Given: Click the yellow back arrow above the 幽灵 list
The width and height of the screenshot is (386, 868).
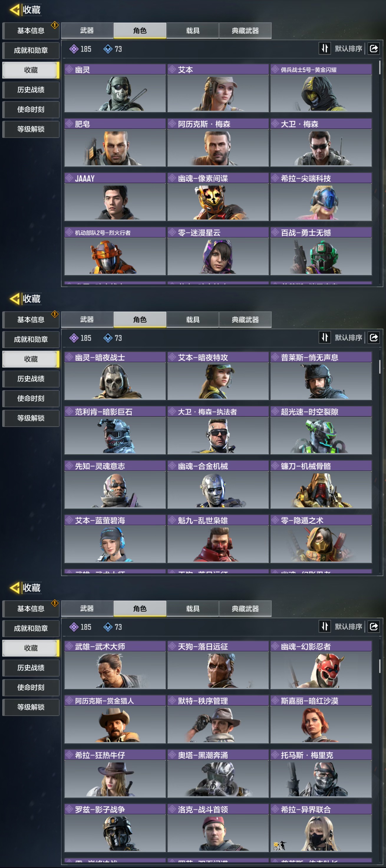Looking at the screenshot, I should (x=14, y=10).
